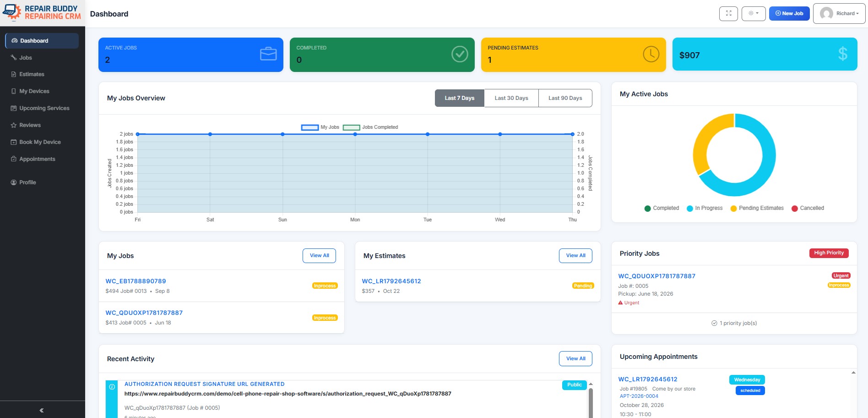Click the Recent Activity scrollbar

(x=591, y=402)
